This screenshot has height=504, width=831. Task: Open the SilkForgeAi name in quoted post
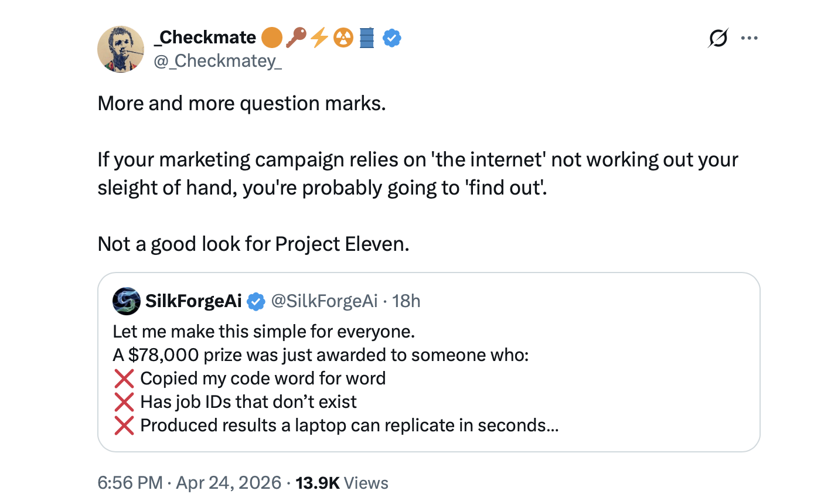pyautogui.click(x=193, y=301)
